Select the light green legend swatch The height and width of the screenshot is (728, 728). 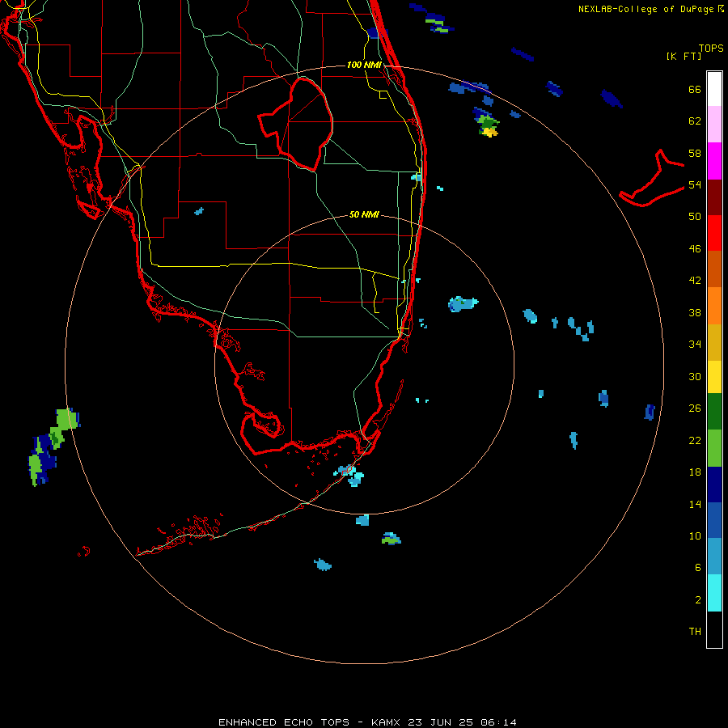[714, 447]
